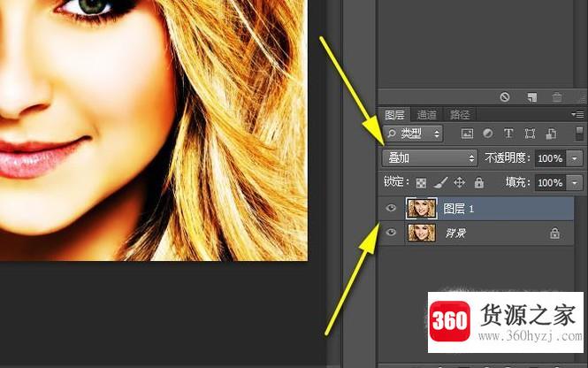588x368 pixels.
Task: Click the create new item icon in upper panel
Action: point(531,97)
